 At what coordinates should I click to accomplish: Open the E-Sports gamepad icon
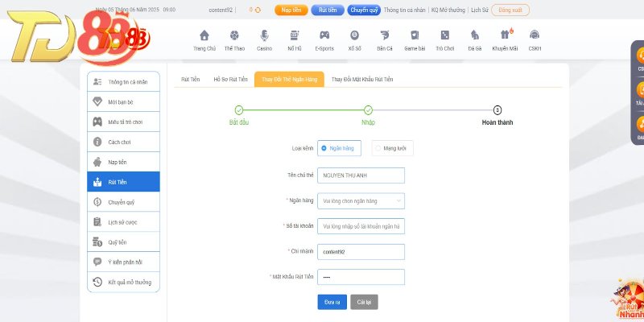(324, 35)
